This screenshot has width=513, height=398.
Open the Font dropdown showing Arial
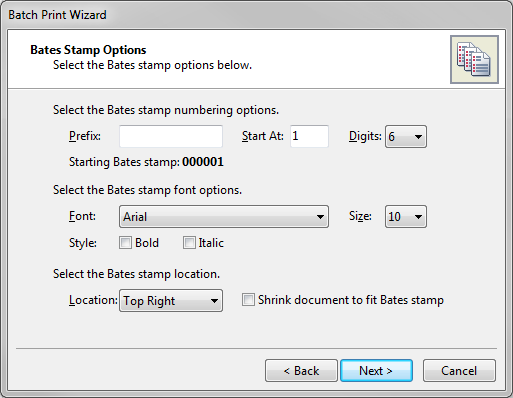click(x=224, y=217)
